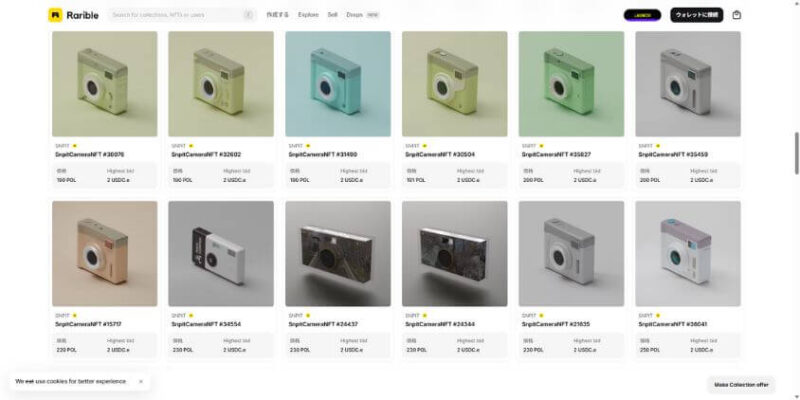
Task: Open the teal camera NFT #31400 thumbnail
Action: point(338,84)
